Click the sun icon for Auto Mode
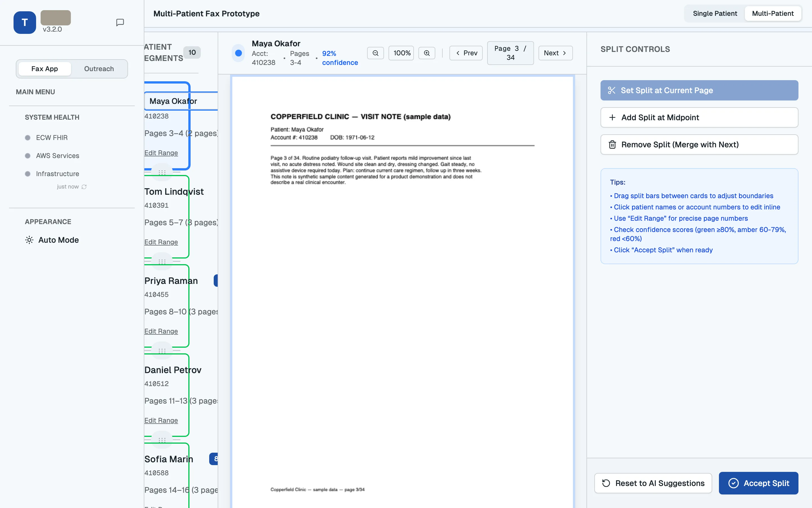This screenshot has width=812, height=508. tap(29, 240)
